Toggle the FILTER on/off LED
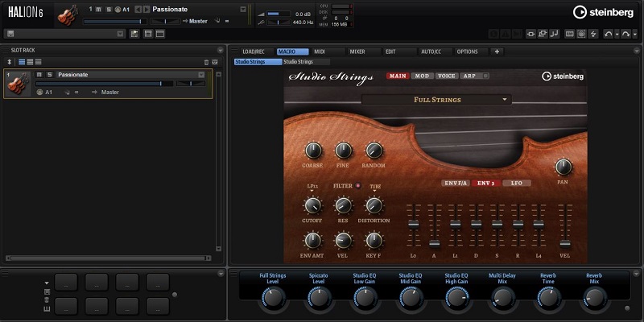The image size is (644, 322). [x=358, y=186]
